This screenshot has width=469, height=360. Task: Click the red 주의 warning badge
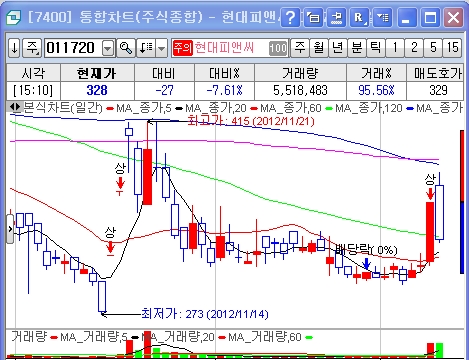click(x=183, y=48)
